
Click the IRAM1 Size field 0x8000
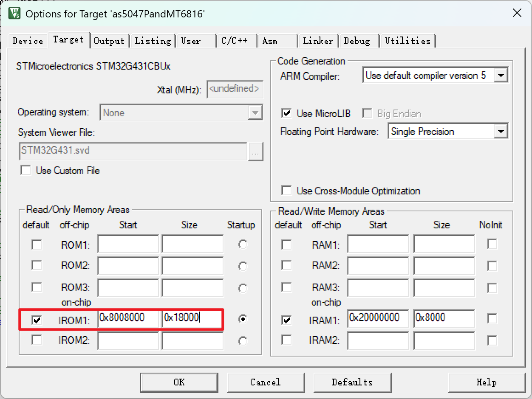[444, 319]
